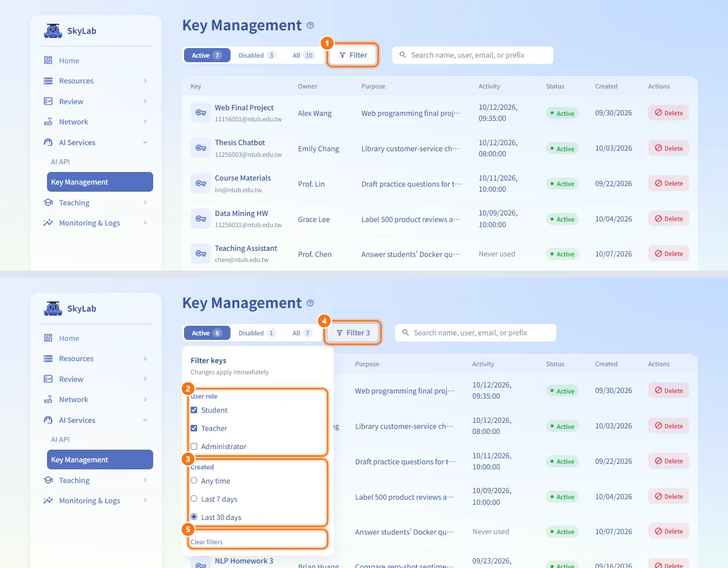Expand Resources chevron in the lower sidebar

[x=145, y=359]
